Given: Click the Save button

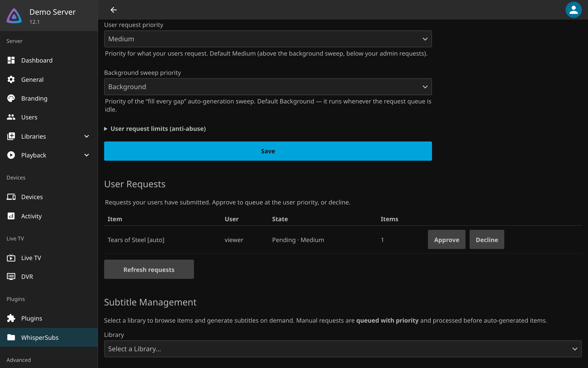Looking at the screenshot, I should pyautogui.click(x=268, y=151).
